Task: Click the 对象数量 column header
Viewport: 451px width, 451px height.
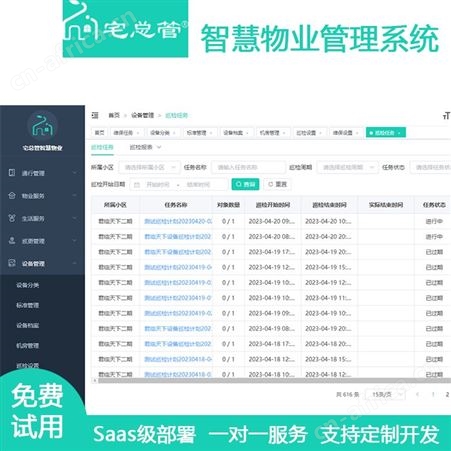Action: [x=228, y=205]
